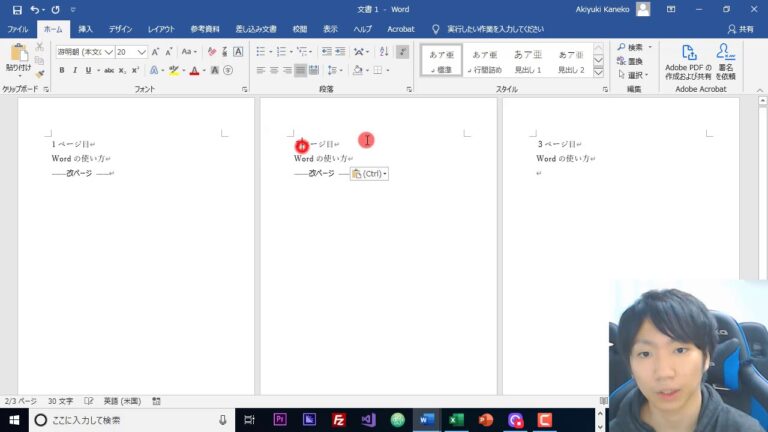Toggle Underline formatting
This screenshot has width=768, height=432.
88,71
